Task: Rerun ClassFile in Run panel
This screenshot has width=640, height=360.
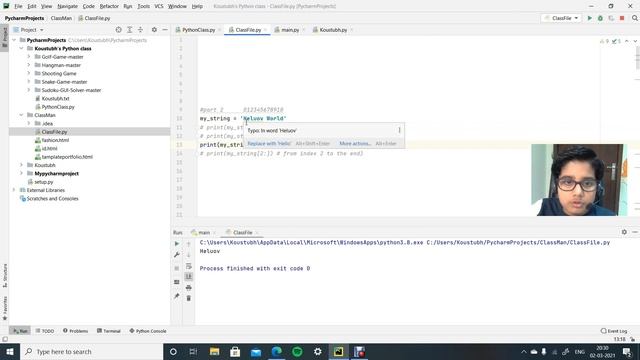Action: 177,244
